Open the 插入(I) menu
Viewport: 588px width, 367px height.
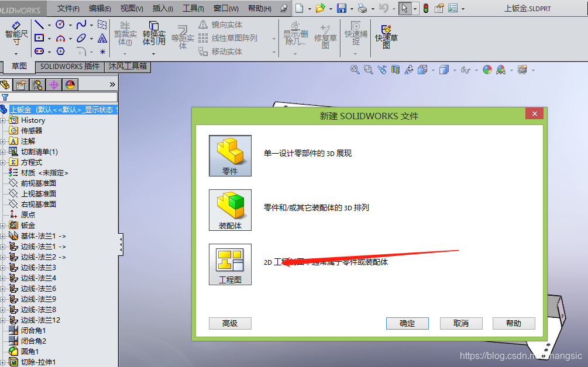point(163,8)
